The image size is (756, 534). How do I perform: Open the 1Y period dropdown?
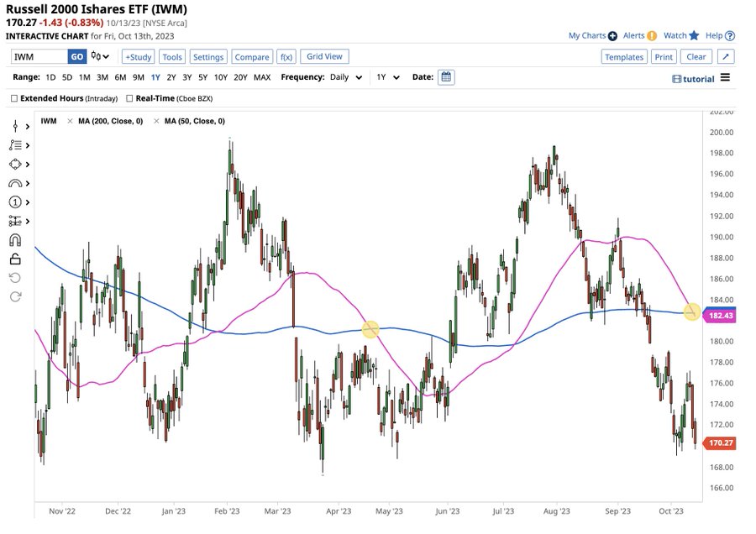coord(388,77)
